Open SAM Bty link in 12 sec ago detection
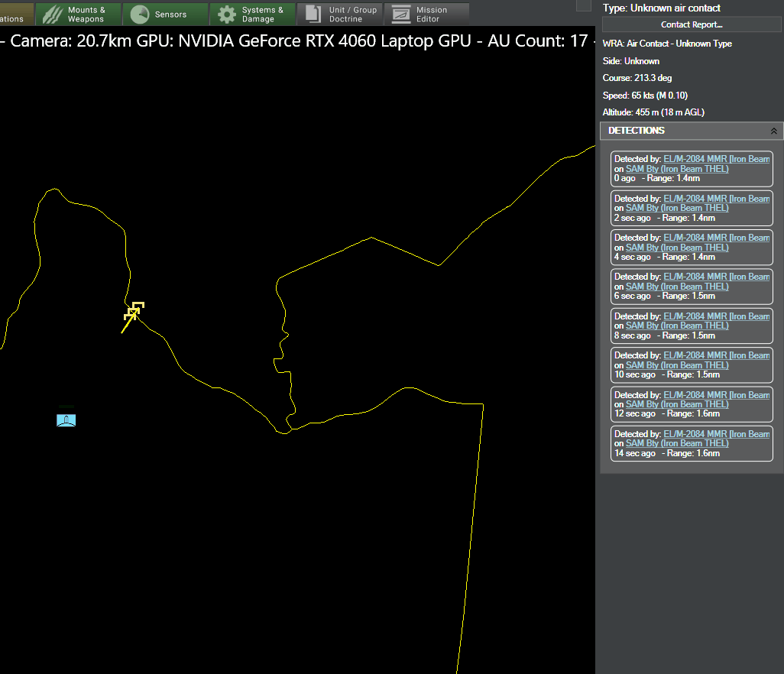Viewport: 784px width, 674px height. [x=677, y=404]
